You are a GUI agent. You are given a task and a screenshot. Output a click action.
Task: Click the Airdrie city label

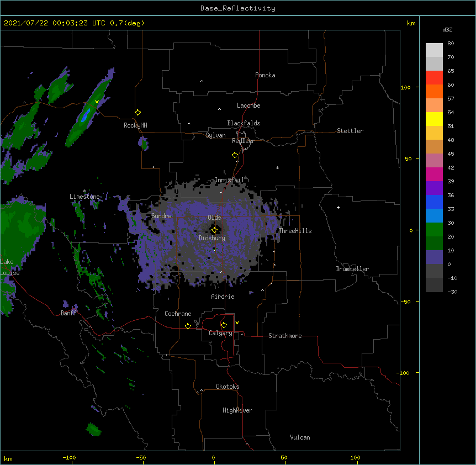pyautogui.click(x=223, y=297)
